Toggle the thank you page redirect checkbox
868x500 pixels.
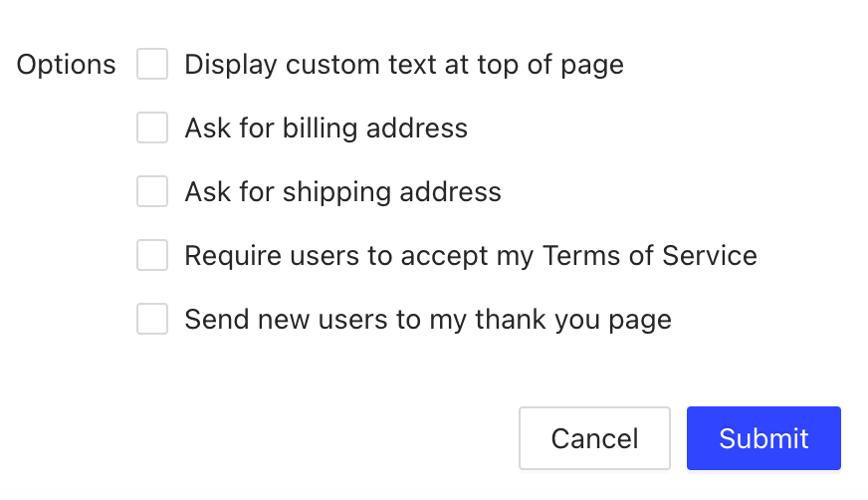point(152,320)
